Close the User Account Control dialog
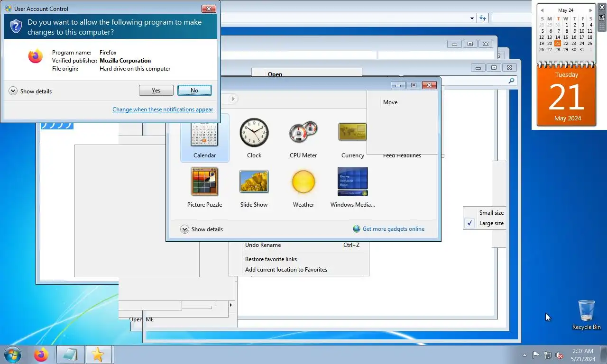 click(x=209, y=9)
